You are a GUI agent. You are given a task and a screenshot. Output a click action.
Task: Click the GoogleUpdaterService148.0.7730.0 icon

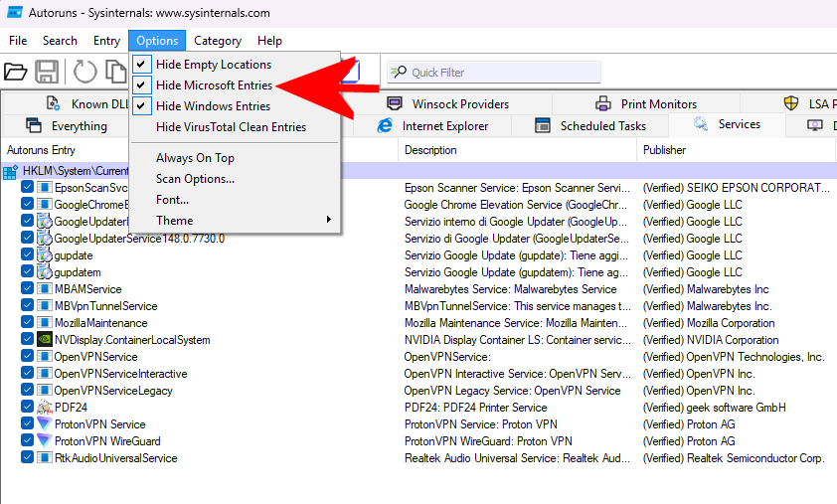pos(45,239)
